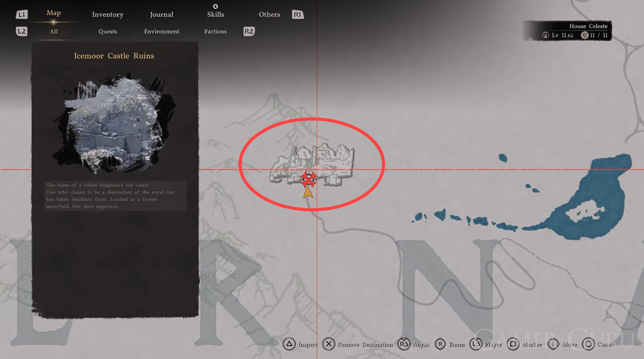Click the shield icon beside 11 / 11
The width and height of the screenshot is (644, 359).
tap(584, 35)
